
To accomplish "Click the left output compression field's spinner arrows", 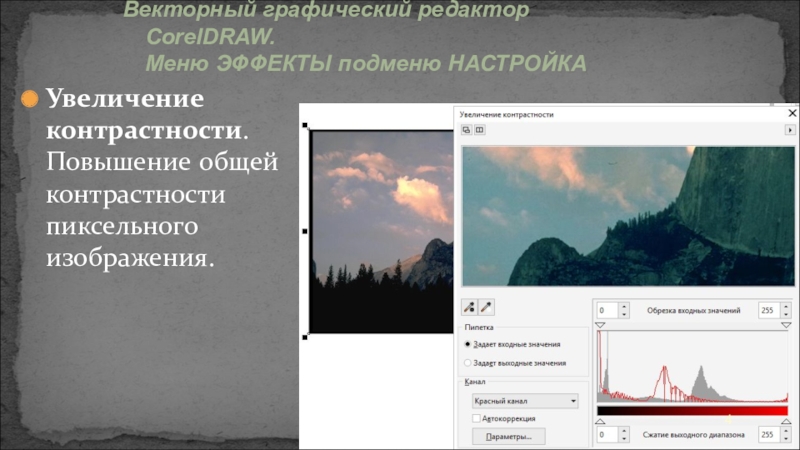I will pos(623,435).
